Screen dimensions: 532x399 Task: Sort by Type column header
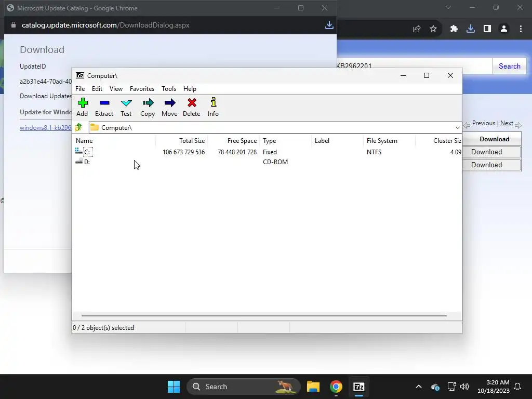pyautogui.click(x=286, y=140)
